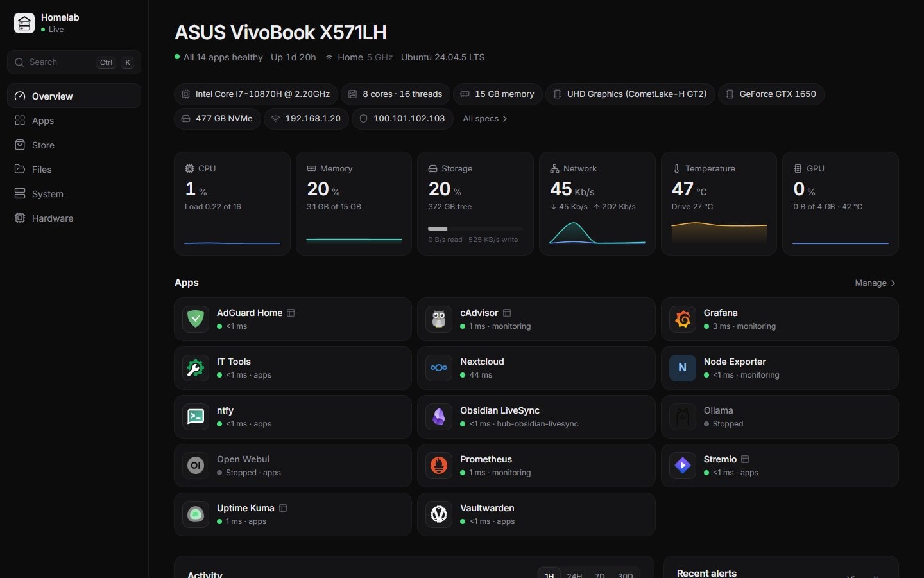This screenshot has height=578, width=924.
Task: Open the GPU metric card
Action: [x=841, y=204]
